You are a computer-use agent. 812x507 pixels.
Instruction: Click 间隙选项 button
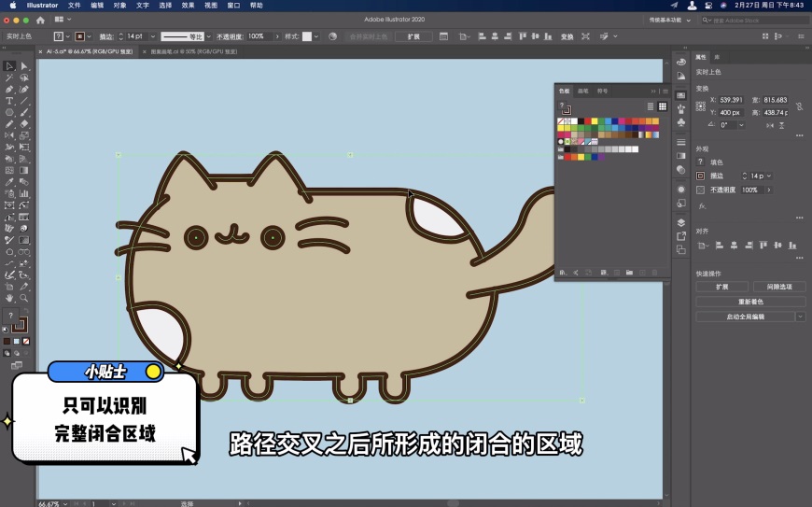click(x=779, y=287)
